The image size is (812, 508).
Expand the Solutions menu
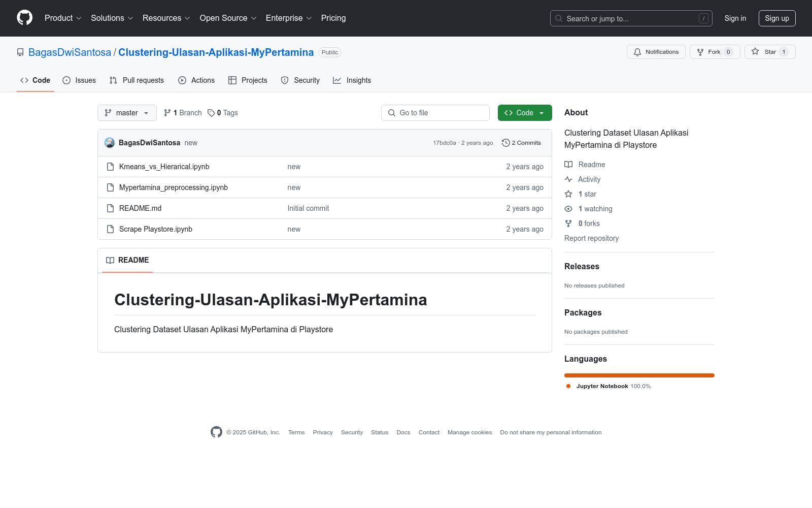click(x=112, y=18)
